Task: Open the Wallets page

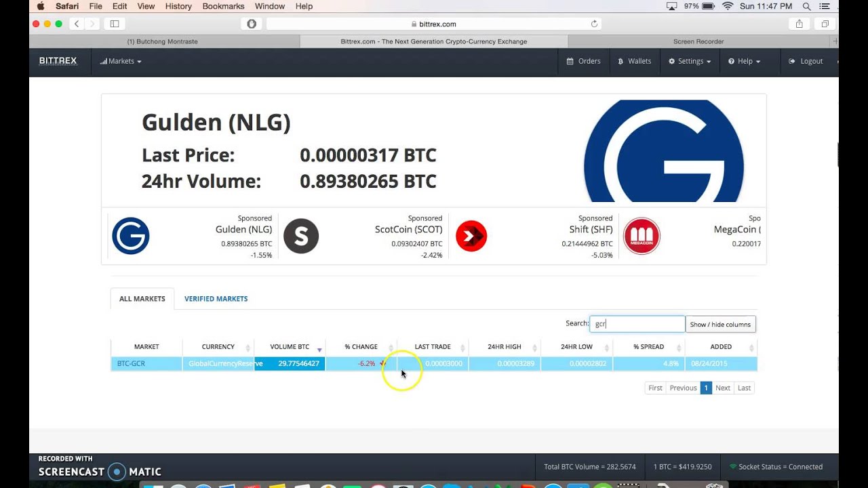Action: (x=634, y=61)
